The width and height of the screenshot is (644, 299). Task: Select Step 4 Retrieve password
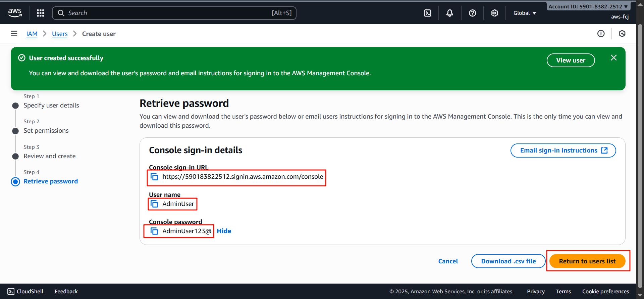51,181
